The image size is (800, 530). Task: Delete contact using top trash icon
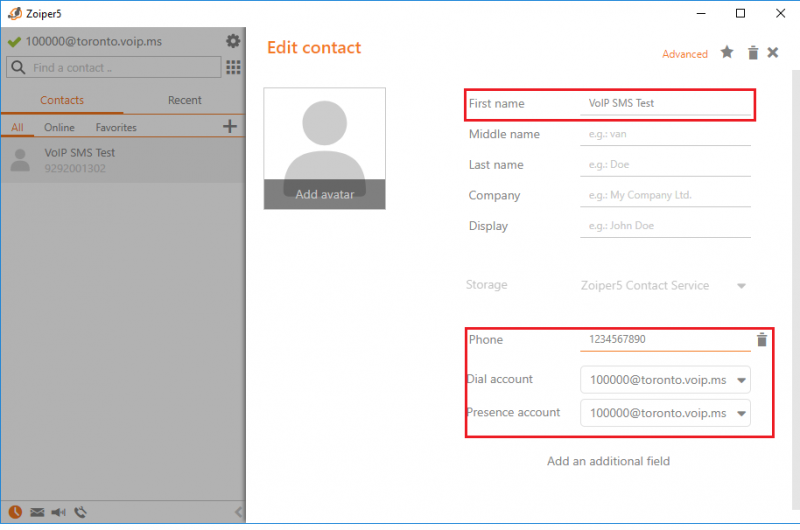point(753,53)
